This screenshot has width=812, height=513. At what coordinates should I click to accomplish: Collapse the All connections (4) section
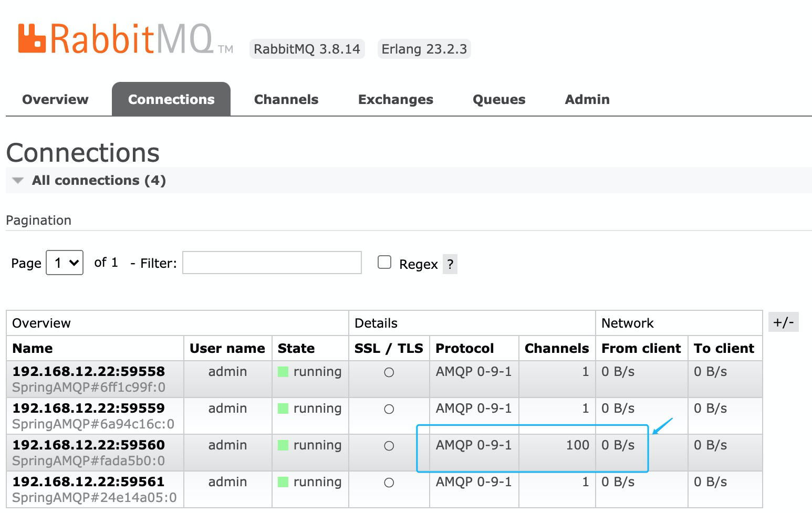click(99, 180)
